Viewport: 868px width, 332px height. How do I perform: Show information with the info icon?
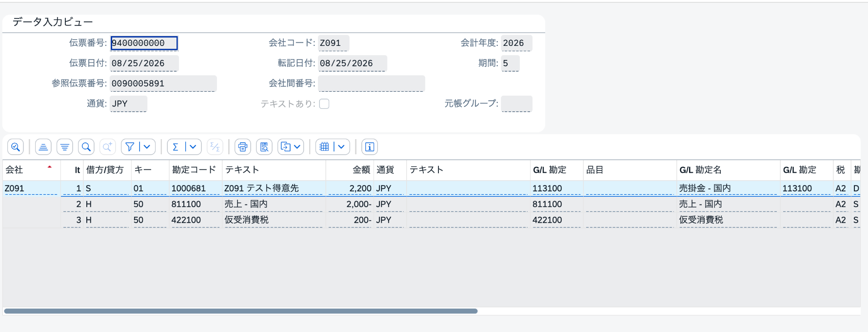(370, 147)
